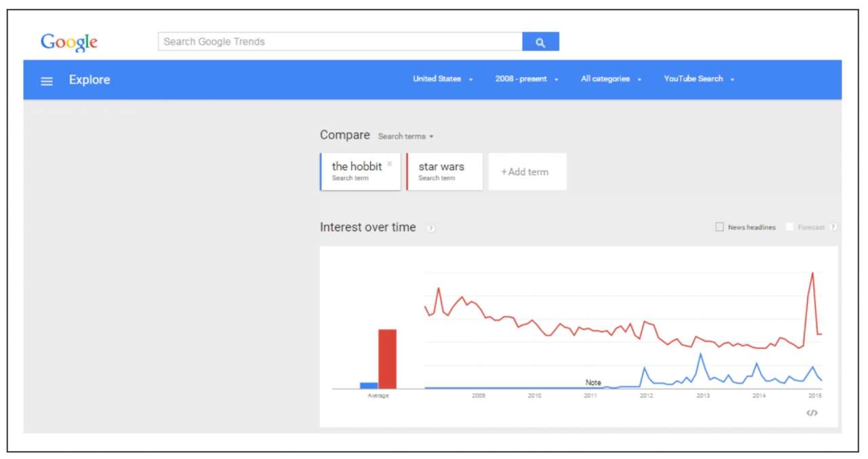Image resolution: width=868 pixels, height=459 pixels.
Task: Expand the Search terms compare dropdown
Action: [x=406, y=136]
